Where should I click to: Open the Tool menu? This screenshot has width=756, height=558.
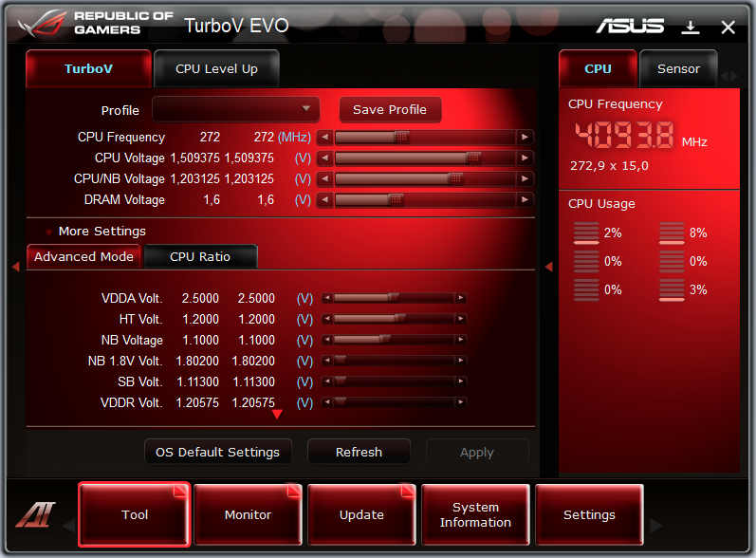click(135, 514)
